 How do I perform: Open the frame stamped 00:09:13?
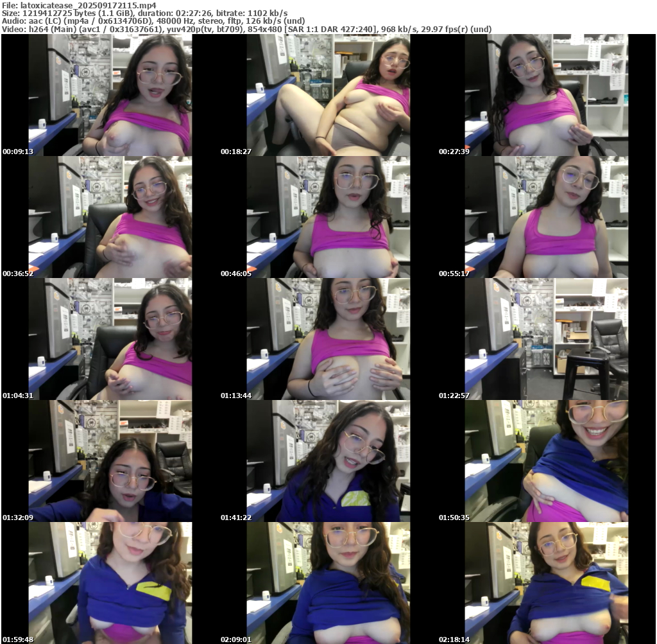pos(110,95)
